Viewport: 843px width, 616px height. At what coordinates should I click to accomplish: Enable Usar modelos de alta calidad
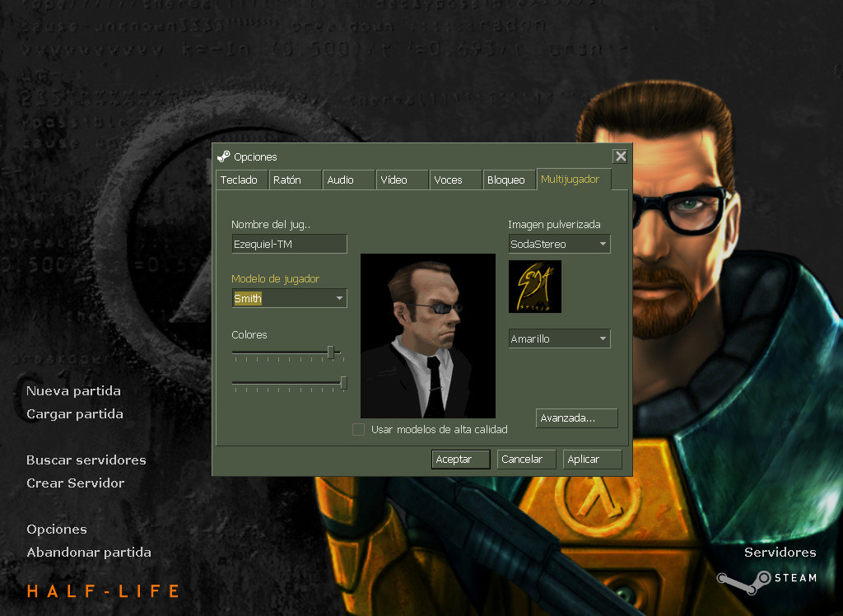coord(359,429)
